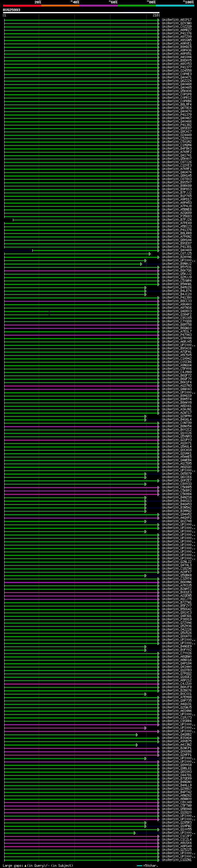
Task: Select label UniRef100_Q40471
Action: point(176,78)
